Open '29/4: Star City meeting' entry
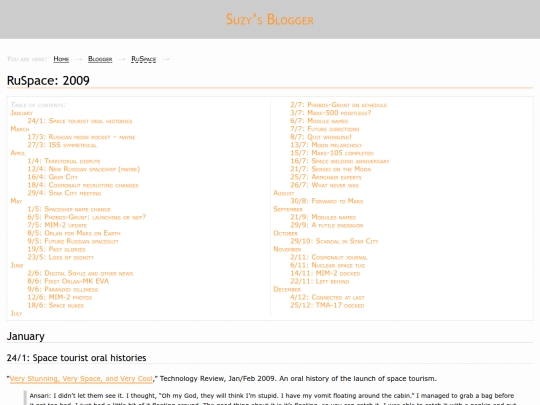The width and height of the screenshot is (540, 405). (64, 193)
